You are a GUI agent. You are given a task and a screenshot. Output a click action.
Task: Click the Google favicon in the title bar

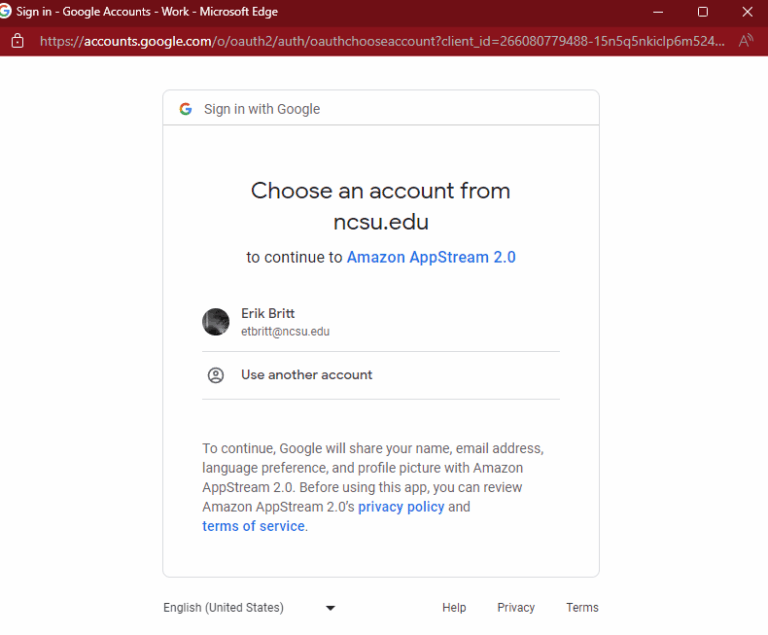coord(5,12)
